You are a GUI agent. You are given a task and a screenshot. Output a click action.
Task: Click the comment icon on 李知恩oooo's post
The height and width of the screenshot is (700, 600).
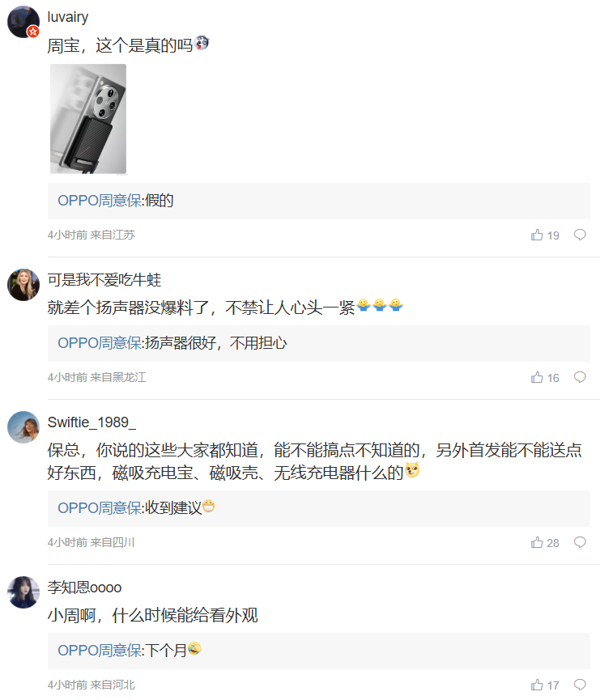click(x=580, y=685)
